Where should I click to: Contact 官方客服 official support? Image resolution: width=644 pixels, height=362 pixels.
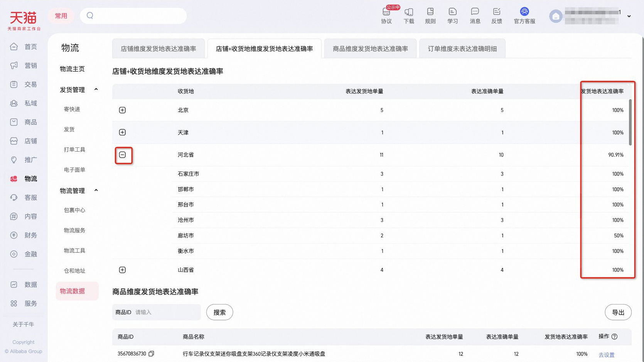point(524,16)
